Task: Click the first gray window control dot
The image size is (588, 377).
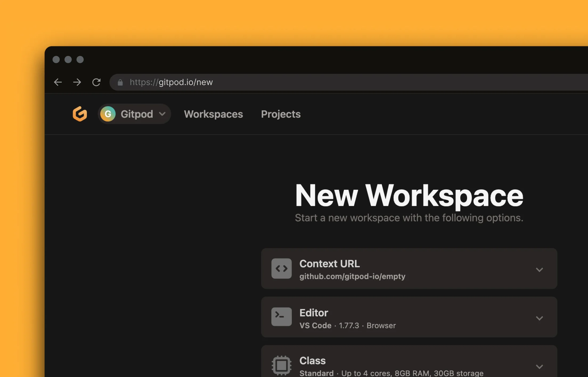Action: 56,59
